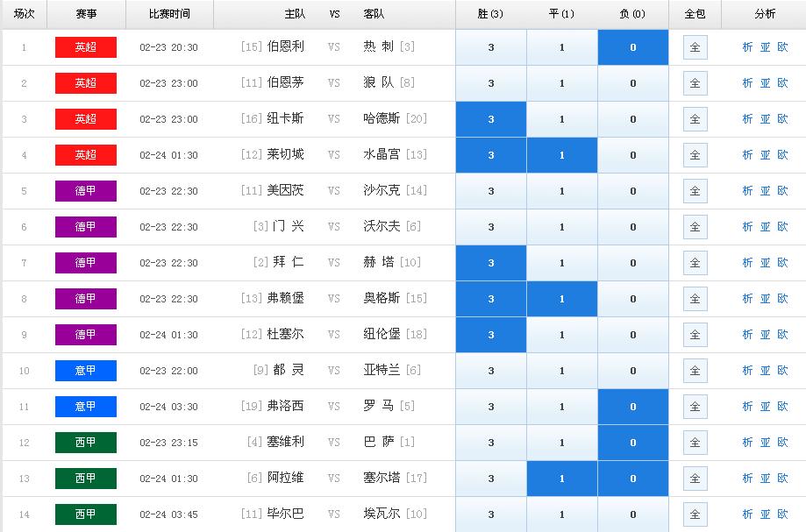Deselect loss (0) for 伯恩利 match

pos(632,47)
